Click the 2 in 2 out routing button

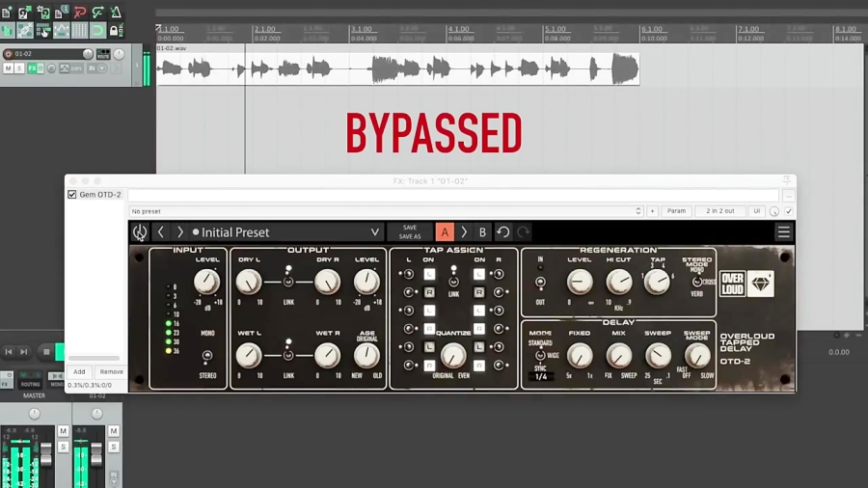pyautogui.click(x=720, y=211)
